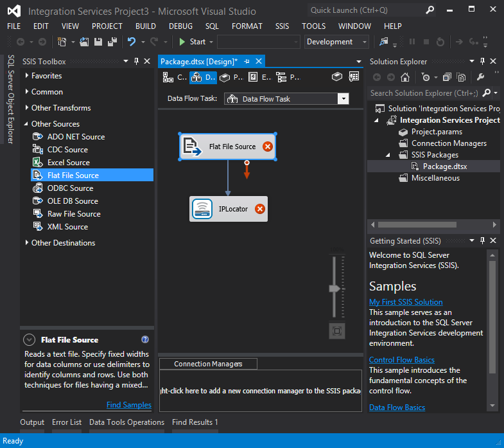Click the fit-to-window zoom icon below slider
The image size is (504, 448).
point(337,331)
